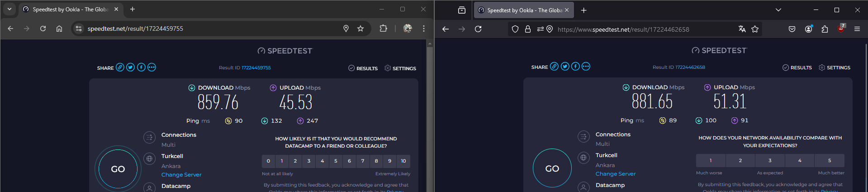Click Turkcell globe icon in Chrome Speedtest
The height and width of the screenshot is (192, 868).
[x=149, y=158]
